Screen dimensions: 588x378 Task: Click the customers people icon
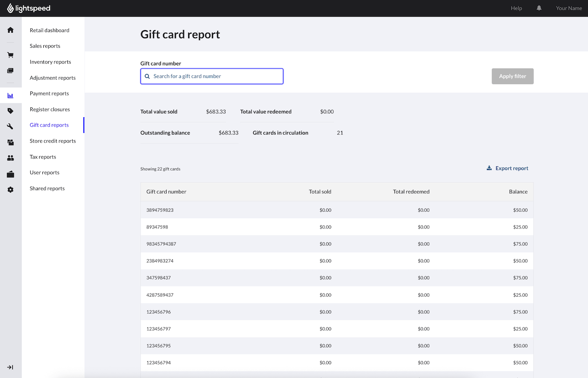coord(11,158)
